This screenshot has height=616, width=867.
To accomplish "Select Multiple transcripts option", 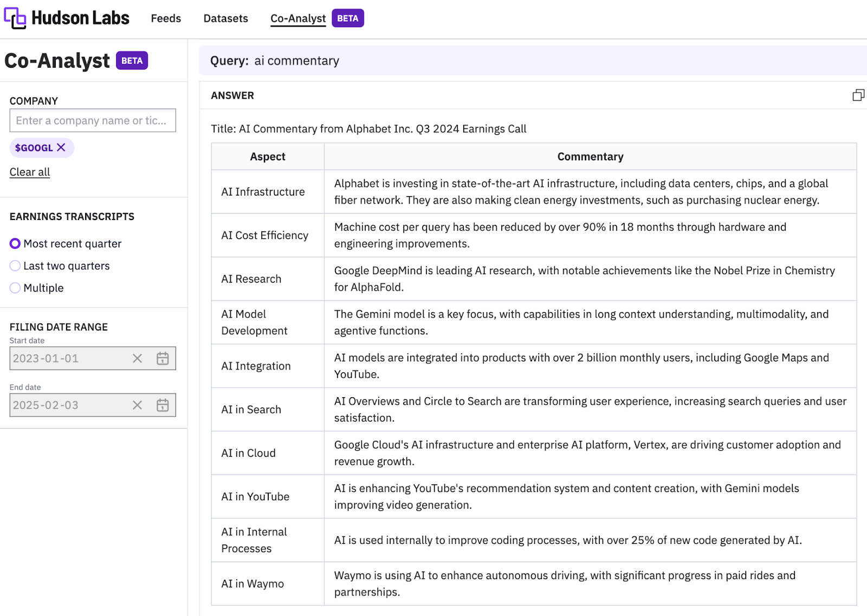I will coord(15,288).
